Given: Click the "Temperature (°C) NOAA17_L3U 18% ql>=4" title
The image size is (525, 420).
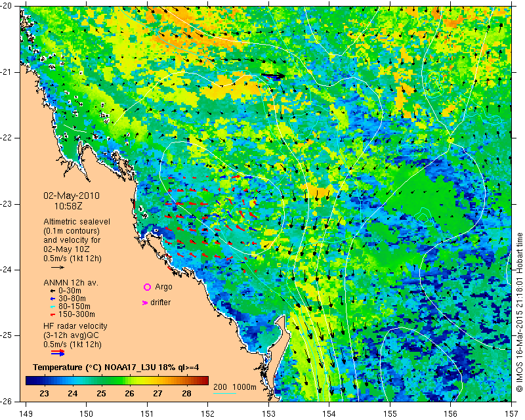Looking at the screenshot, I should 116,367.
